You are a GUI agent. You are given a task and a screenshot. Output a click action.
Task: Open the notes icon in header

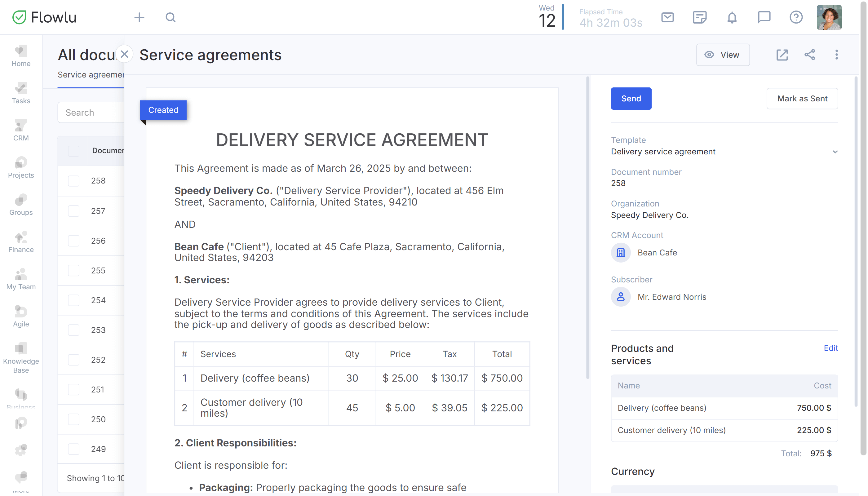click(699, 17)
